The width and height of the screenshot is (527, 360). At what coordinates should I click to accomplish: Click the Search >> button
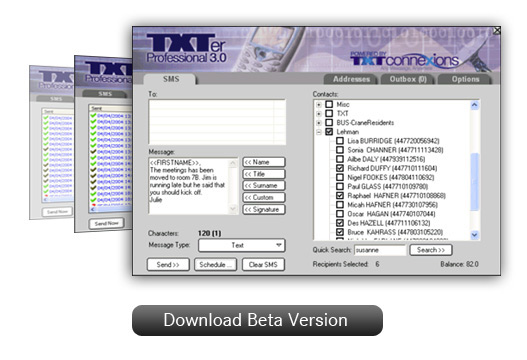[431, 250]
